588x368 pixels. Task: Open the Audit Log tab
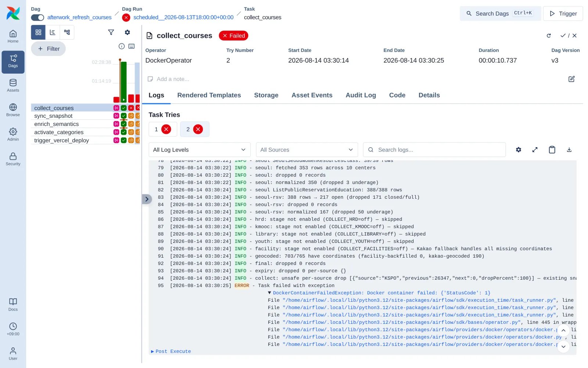361,95
